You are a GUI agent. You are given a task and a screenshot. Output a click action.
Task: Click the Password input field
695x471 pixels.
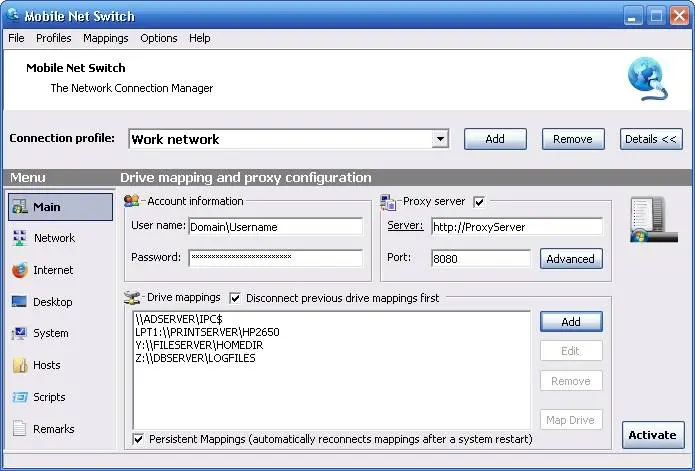(275, 258)
